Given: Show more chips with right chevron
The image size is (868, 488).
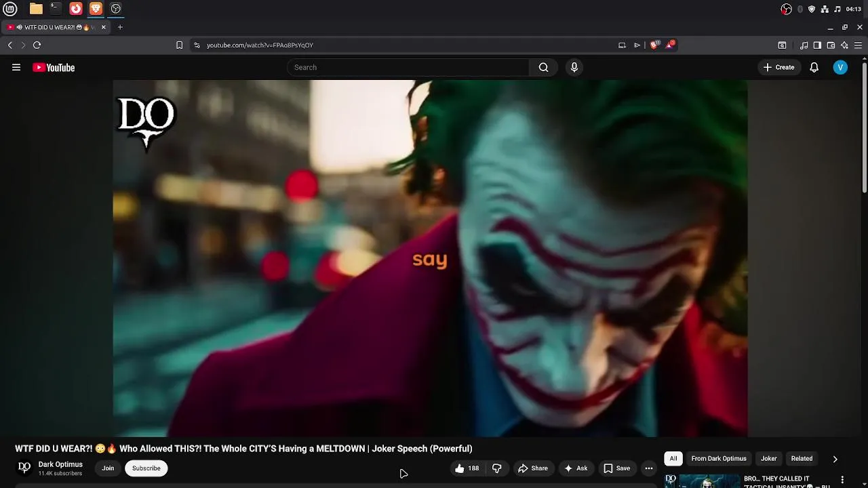Looking at the screenshot, I should point(835,459).
